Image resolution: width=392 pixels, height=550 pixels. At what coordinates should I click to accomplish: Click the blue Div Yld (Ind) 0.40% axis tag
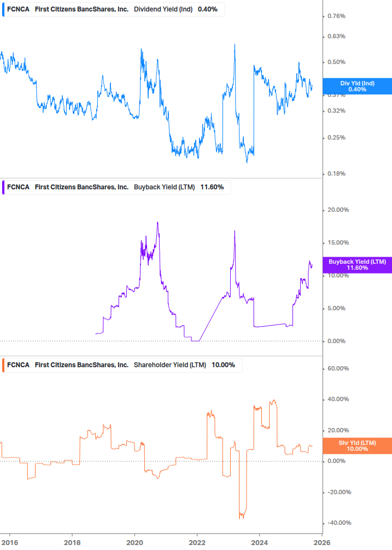pos(357,86)
